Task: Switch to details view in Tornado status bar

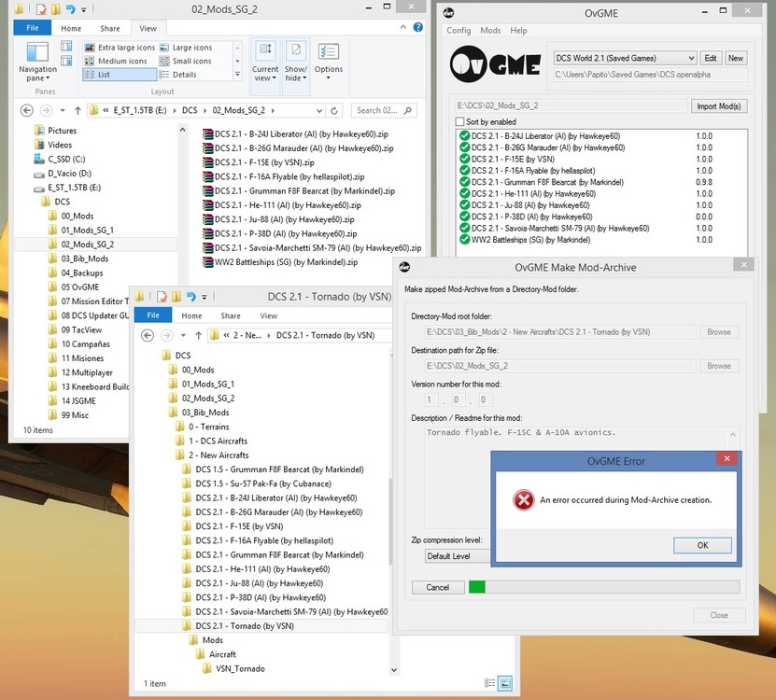Action: pyautogui.click(x=489, y=683)
